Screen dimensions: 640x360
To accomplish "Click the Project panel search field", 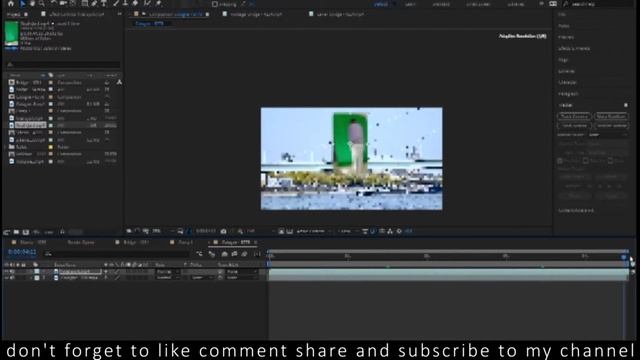I will pyautogui.click(x=63, y=64).
